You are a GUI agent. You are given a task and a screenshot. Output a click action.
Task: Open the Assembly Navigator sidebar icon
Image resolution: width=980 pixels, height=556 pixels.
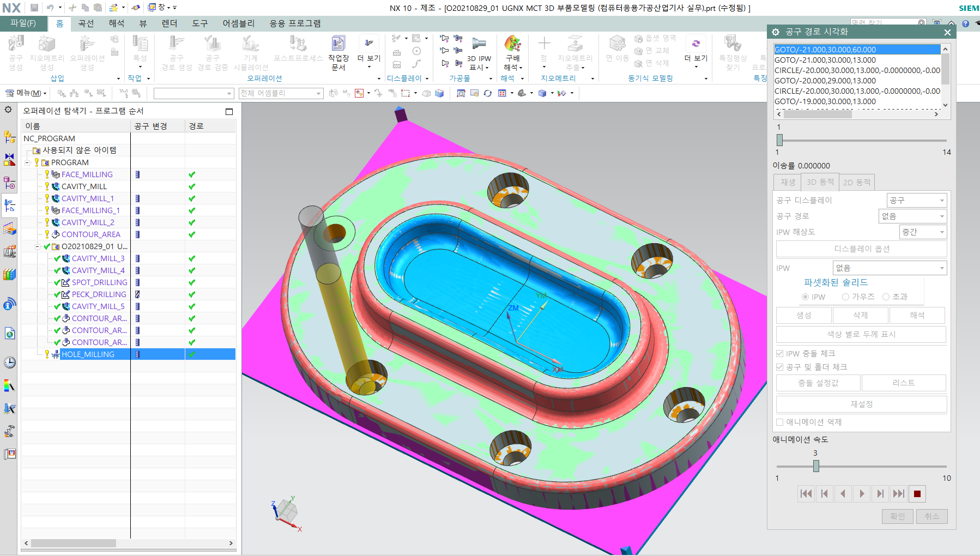pos(9,136)
